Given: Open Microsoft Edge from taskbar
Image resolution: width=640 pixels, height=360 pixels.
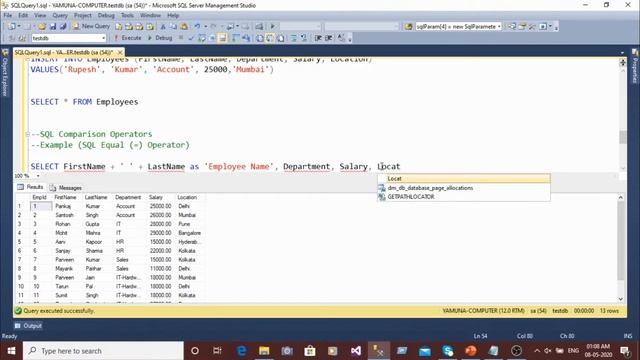Looking at the screenshot, I should tap(241, 351).
